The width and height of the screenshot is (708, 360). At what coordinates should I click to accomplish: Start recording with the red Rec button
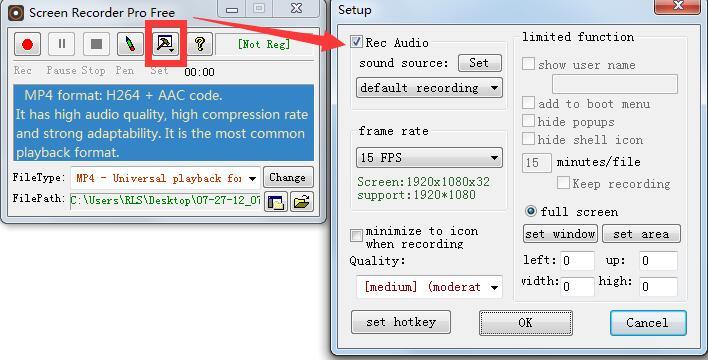coord(28,44)
